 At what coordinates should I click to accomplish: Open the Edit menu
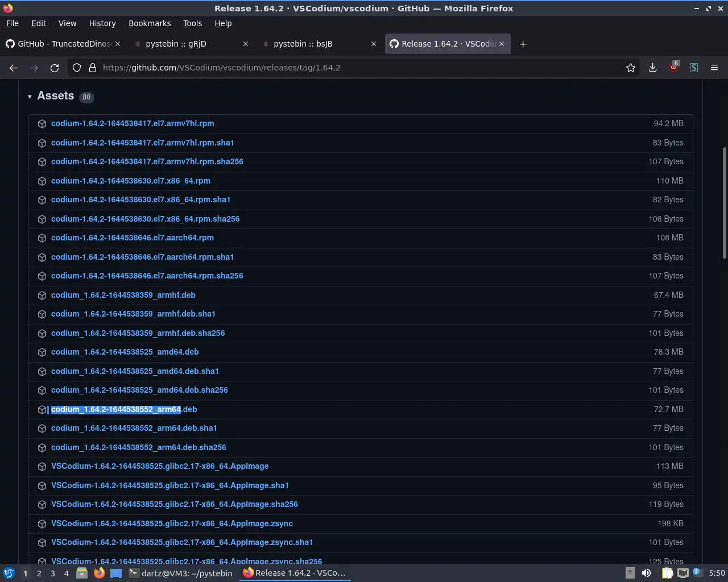39,23
